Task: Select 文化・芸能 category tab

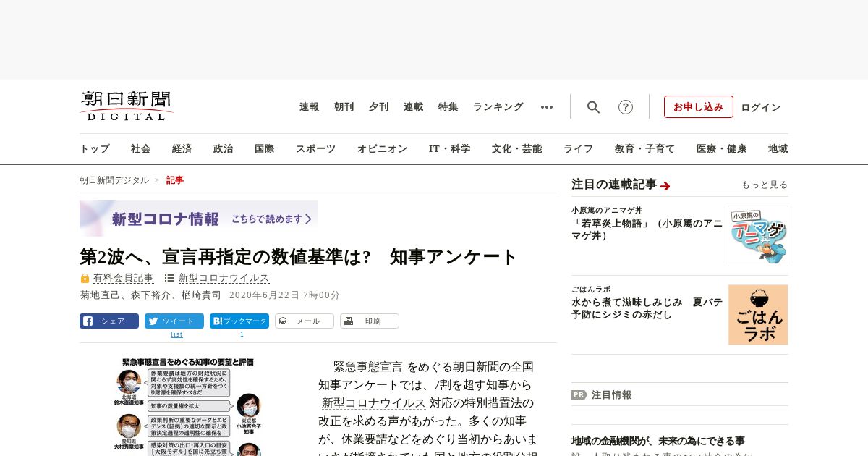Action: tap(517, 149)
